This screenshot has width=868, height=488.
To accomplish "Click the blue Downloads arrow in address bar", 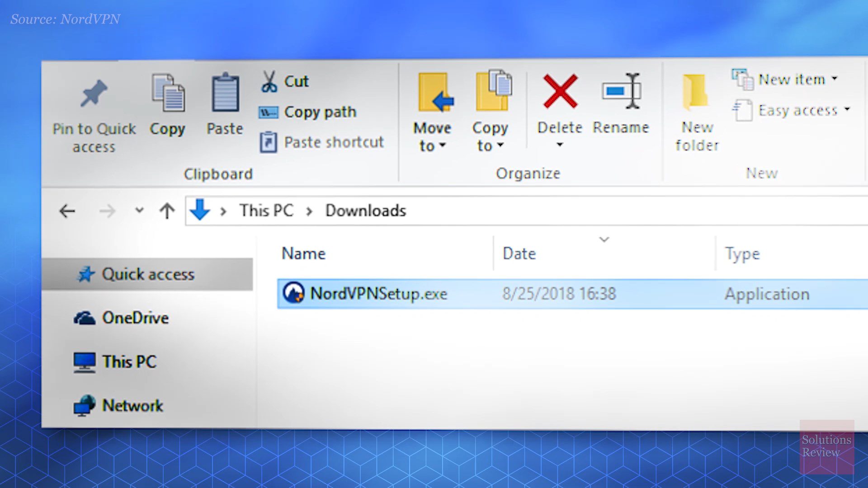I will point(199,210).
